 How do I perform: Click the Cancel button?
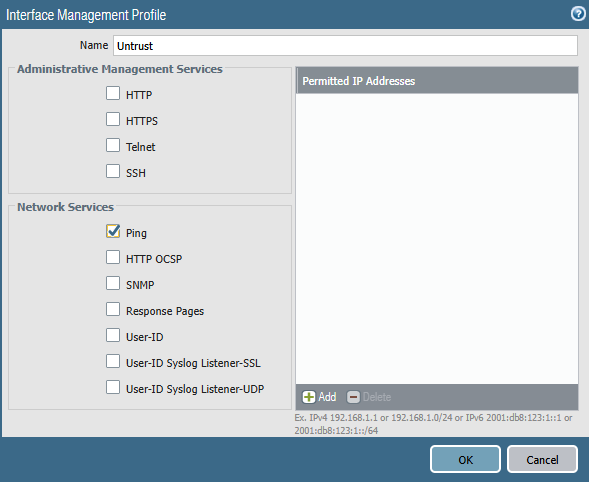pos(542,459)
